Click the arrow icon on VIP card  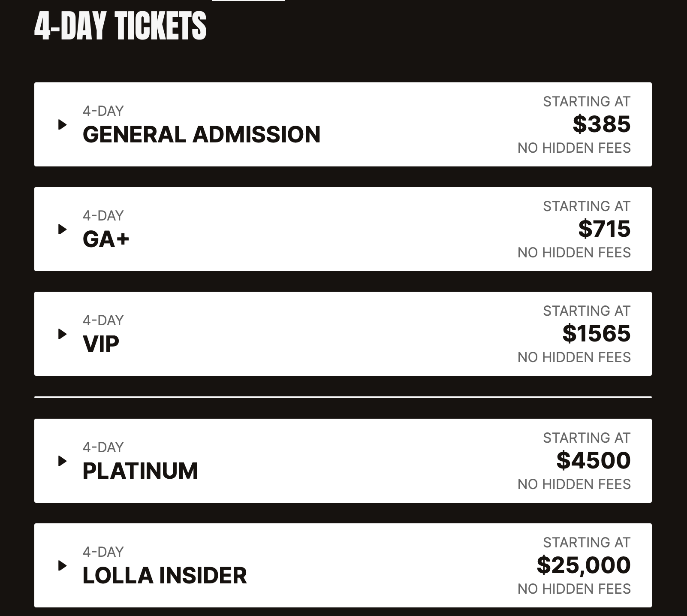(63, 334)
